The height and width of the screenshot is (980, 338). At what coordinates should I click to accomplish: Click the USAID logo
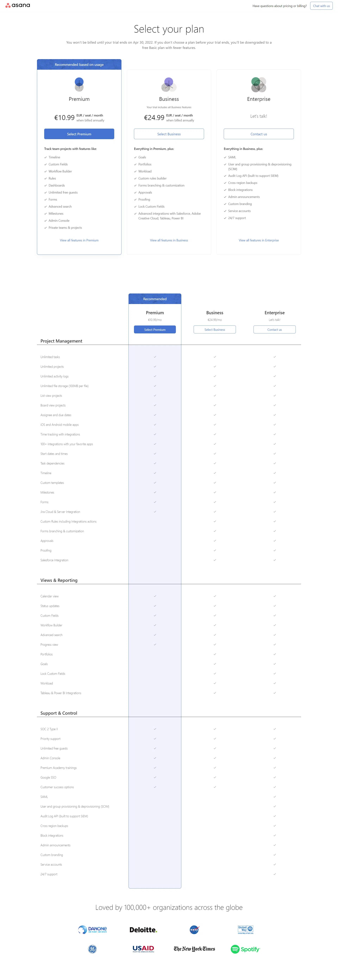pos(143,949)
